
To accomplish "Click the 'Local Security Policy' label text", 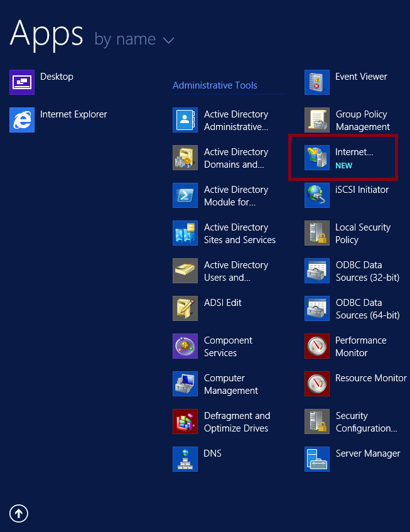I will (363, 234).
